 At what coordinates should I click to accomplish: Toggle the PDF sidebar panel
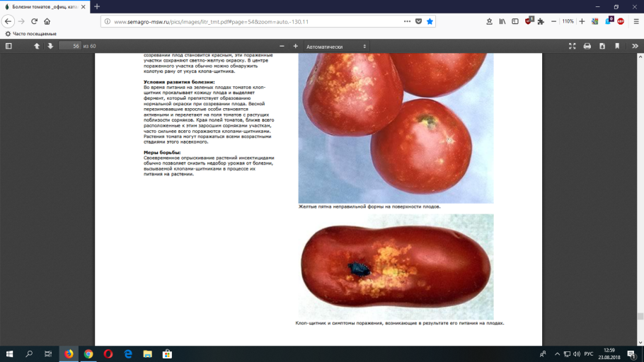coord(8,46)
